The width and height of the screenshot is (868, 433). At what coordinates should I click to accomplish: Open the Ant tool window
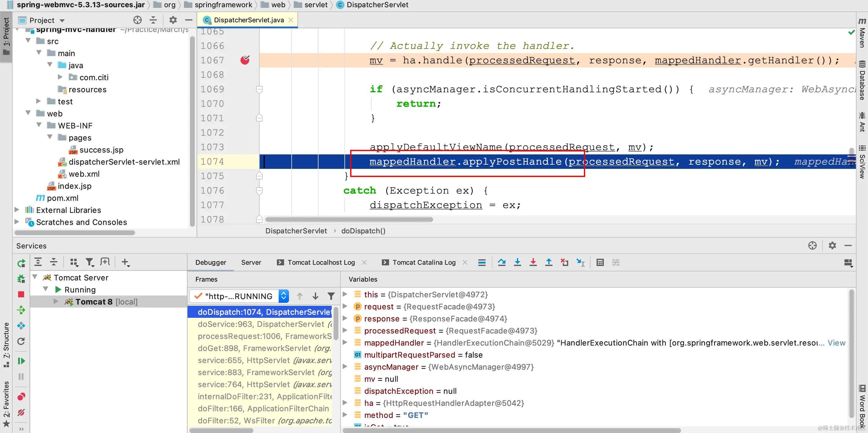tap(862, 122)
